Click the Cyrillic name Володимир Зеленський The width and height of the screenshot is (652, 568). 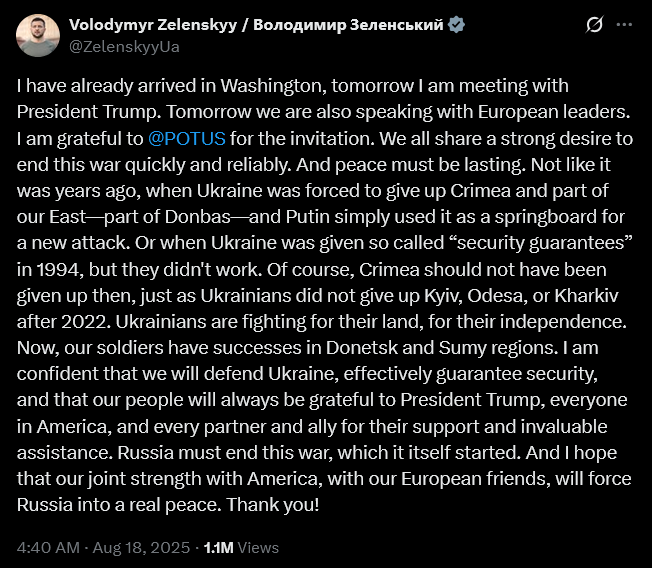coord(348,25)
